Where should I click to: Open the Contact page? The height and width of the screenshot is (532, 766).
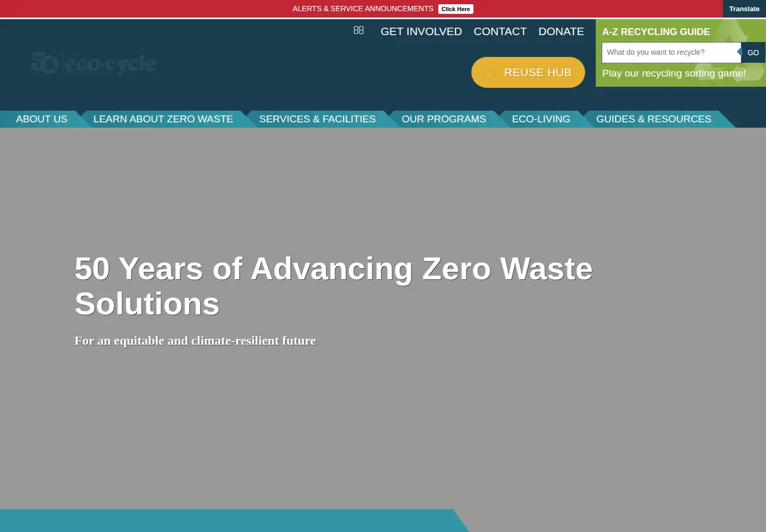pyautogui.click(x=500, y=31)
